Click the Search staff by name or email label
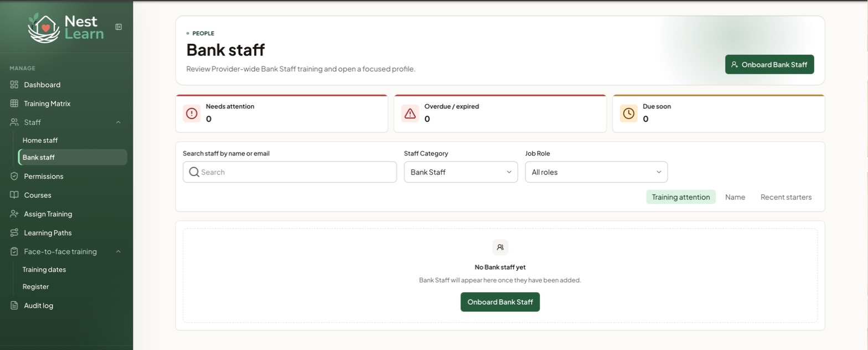The width and height of the screenshot is (868, 350). [x=226, y=153]
